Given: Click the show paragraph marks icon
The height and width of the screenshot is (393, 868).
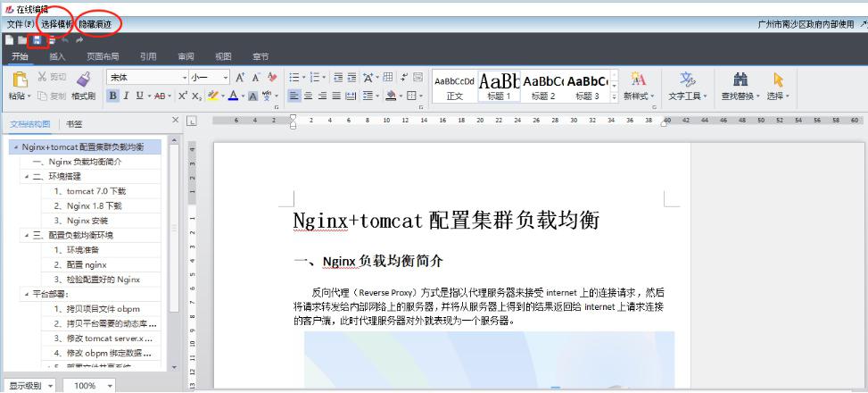Looking at the screenshot, I should (404, 77).
